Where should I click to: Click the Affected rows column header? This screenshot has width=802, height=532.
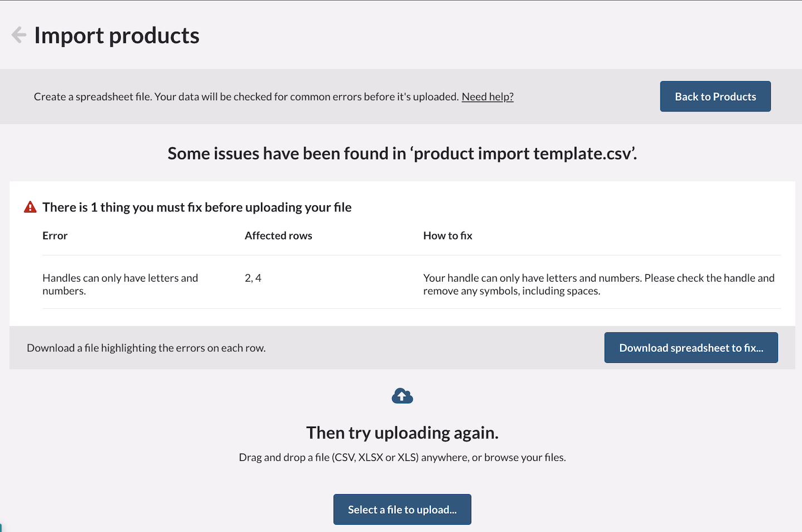click(278, 235)
